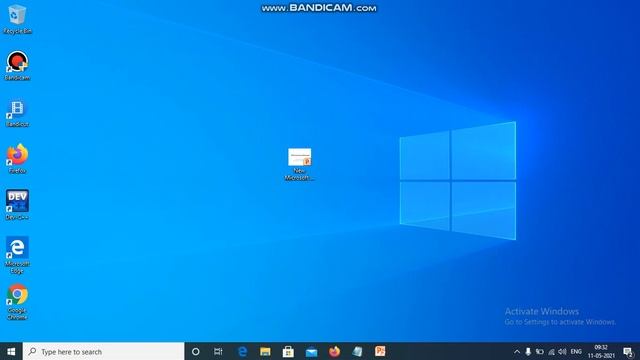The image size is (640, 360).
Task: Open the Action Center notifications icon
Action: (629, 351)
